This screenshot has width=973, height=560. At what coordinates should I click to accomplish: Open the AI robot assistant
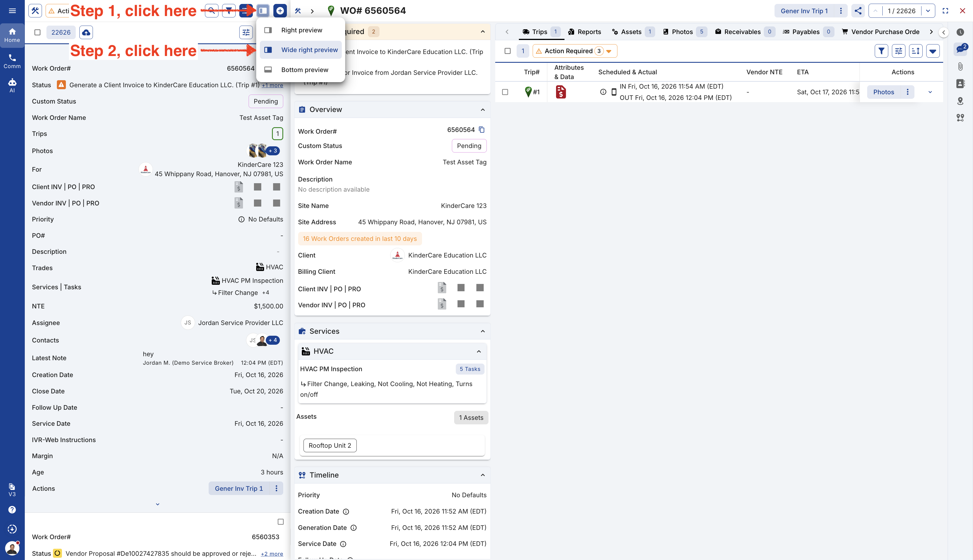click(12, 85)
